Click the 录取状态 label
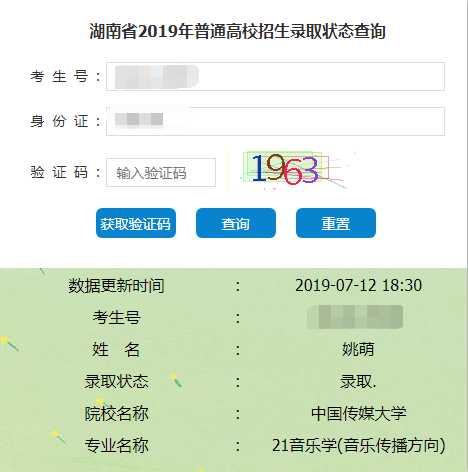The image size is (468, 472). 116,381
